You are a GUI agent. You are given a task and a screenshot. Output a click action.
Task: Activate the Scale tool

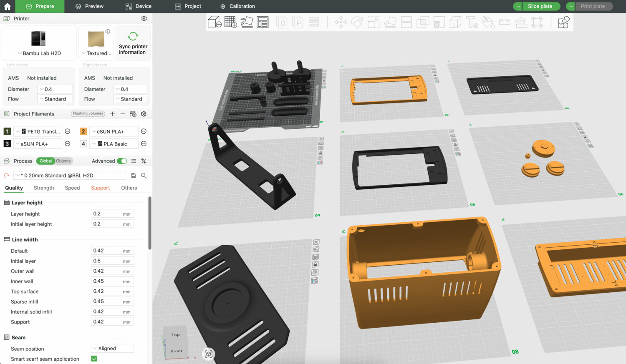[374, 22]
